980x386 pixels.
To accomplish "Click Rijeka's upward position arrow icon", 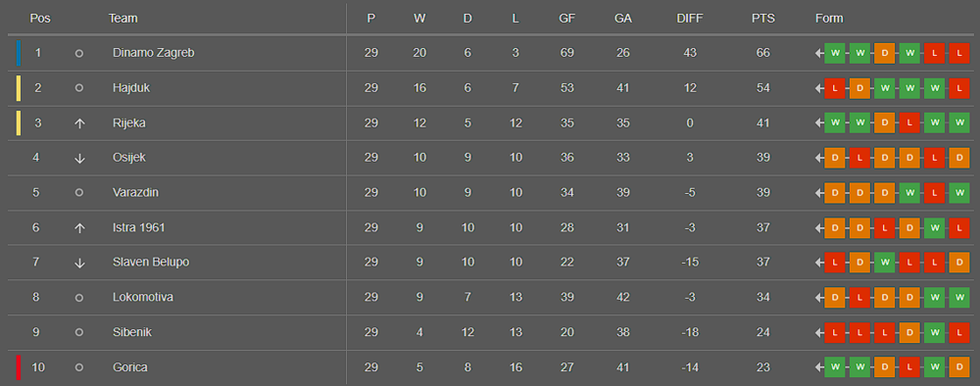I will click(79, 123).
